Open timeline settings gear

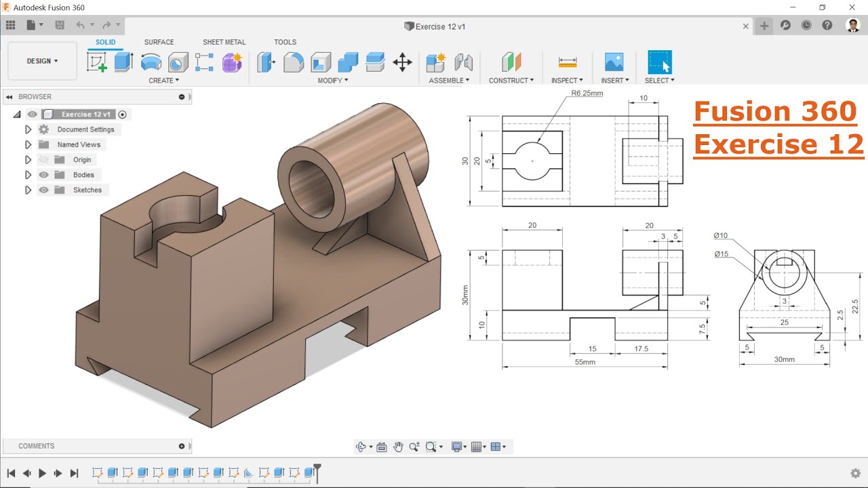[x=856, y=473]
